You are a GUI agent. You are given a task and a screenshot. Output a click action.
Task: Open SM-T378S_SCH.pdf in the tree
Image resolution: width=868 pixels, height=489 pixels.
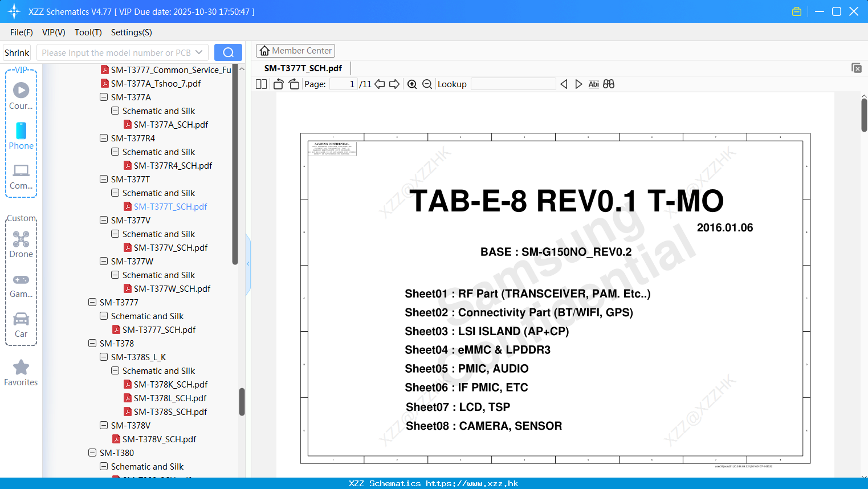pos(170,411)
